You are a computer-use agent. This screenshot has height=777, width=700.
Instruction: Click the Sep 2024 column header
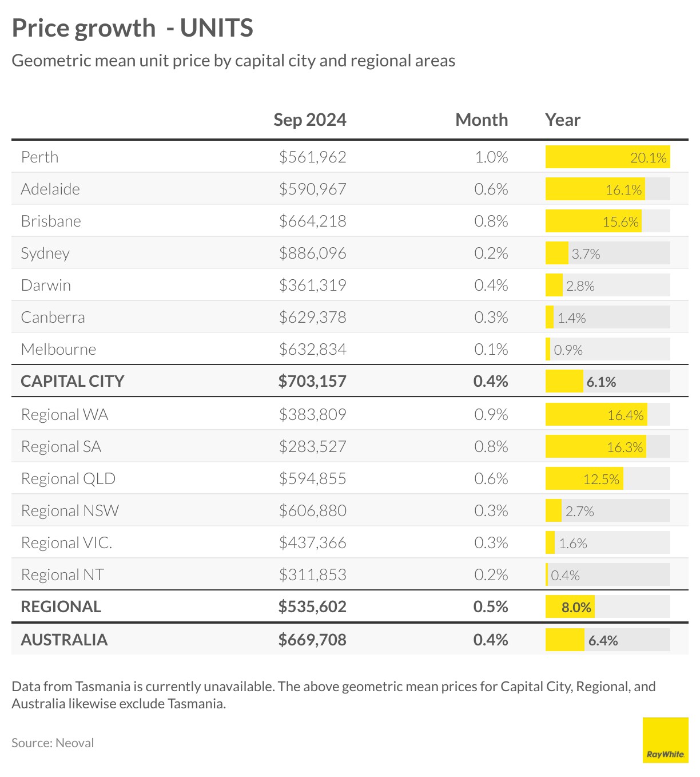pos(309,120)
